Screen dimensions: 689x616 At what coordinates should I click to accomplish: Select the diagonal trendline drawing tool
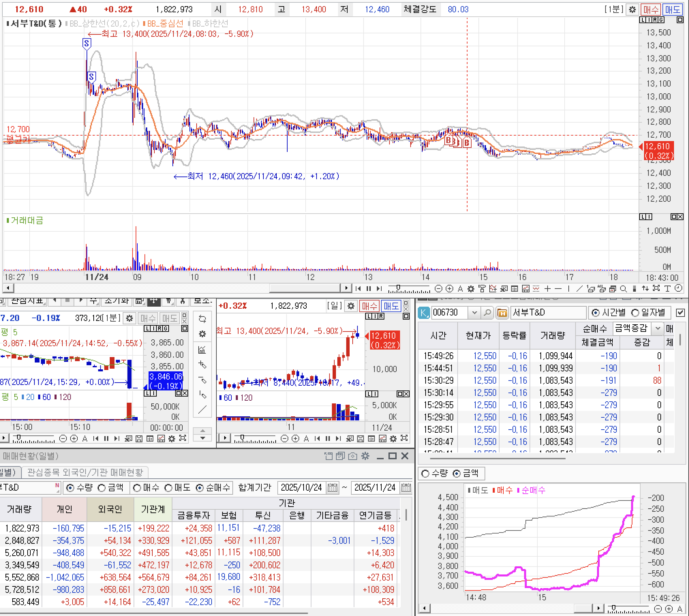tap(579, 289)
